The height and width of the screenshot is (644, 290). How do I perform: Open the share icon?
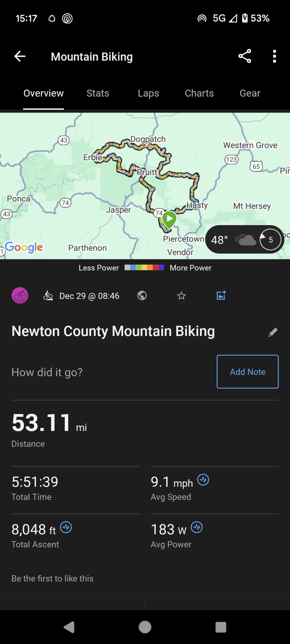point(245,56)
